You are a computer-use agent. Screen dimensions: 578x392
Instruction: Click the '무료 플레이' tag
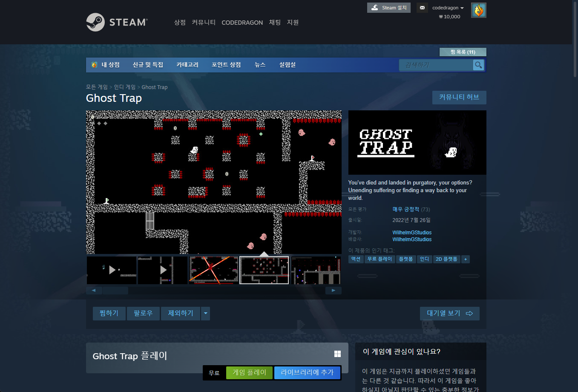coord(380,259)
